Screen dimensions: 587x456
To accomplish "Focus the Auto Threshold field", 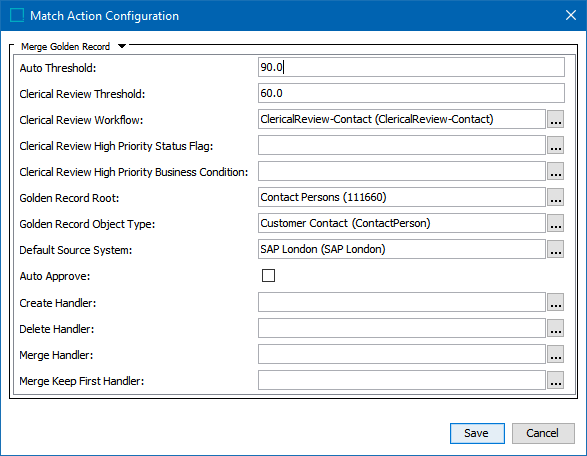I will [411, 67].
